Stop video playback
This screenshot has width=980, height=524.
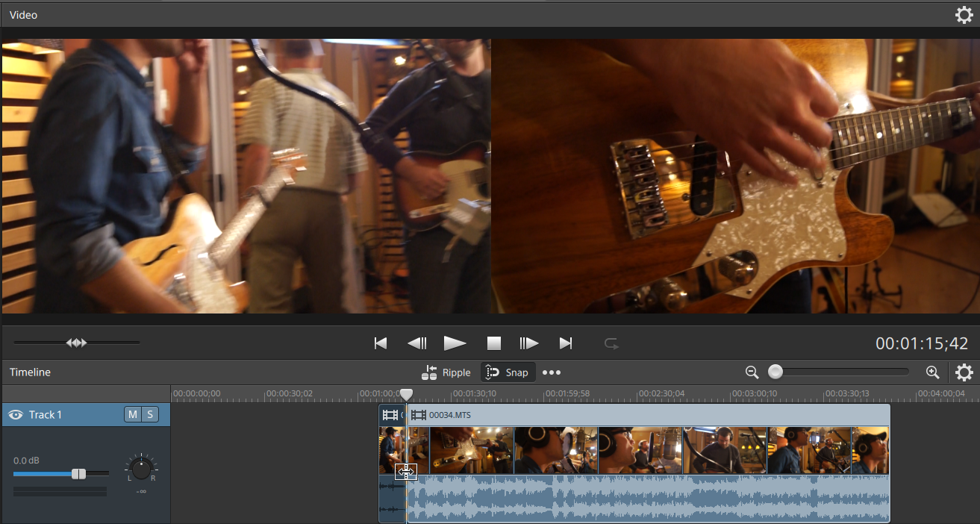click(493, 343)
